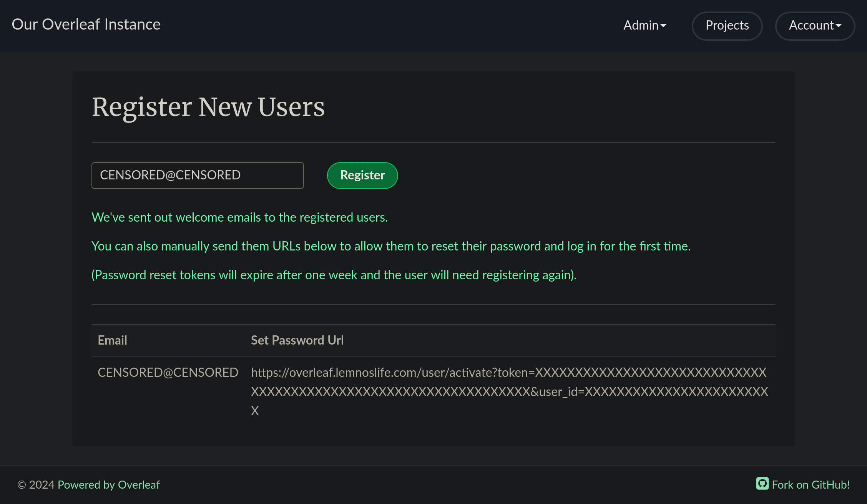Click the © 2024 copyright text
867x504 pixels.
pos(36,485)
